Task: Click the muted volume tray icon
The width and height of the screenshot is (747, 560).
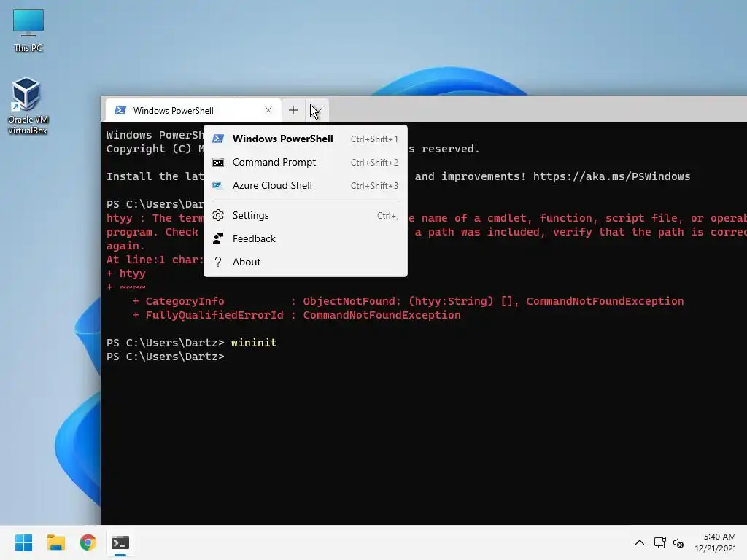Action: [x=678, y=542]
